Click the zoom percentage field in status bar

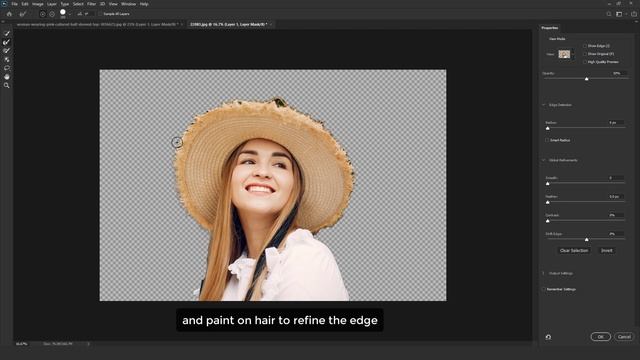point(22,344)
